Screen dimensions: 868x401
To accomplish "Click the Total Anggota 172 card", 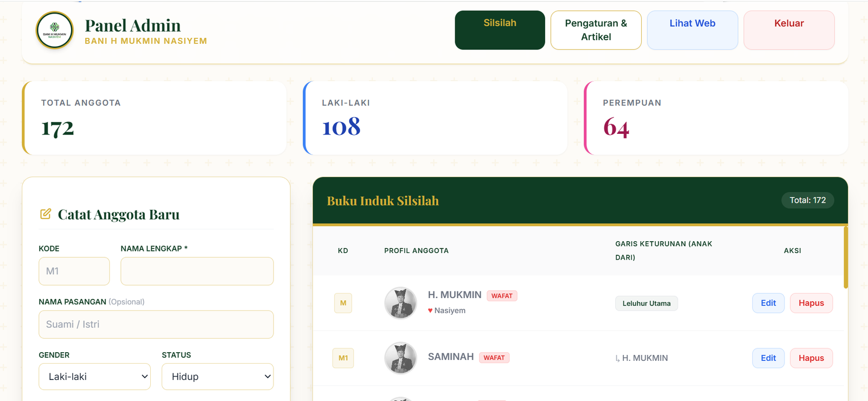I will pyautogui.click(x=154, y=118).
